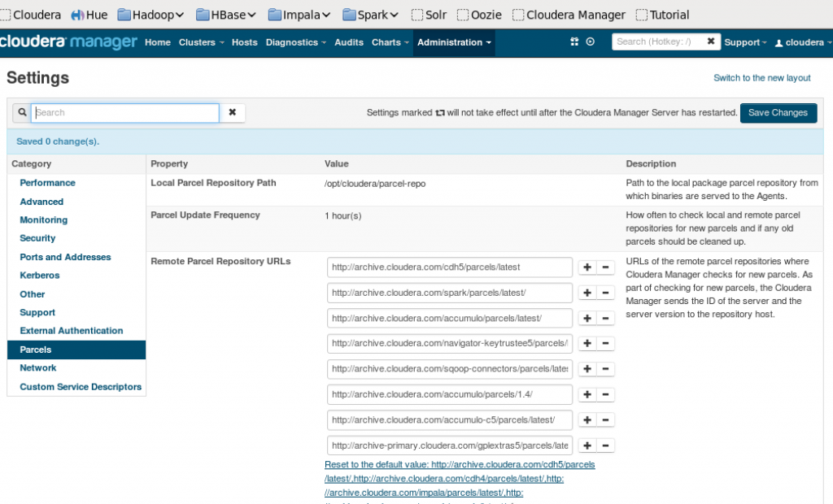Focus the header Search hotkey field
The width and height of the screenshot is (833, 504).
coord(658,41)
